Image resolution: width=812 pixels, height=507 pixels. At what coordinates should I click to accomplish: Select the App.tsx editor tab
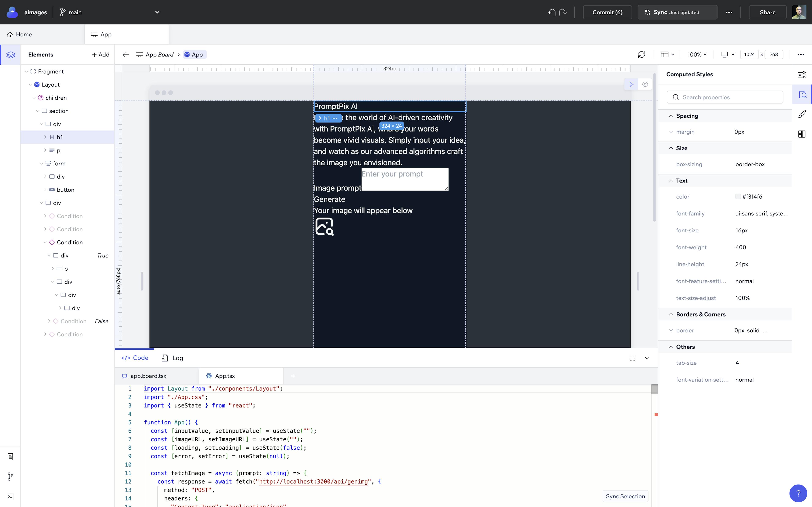[x=225, y=376]
